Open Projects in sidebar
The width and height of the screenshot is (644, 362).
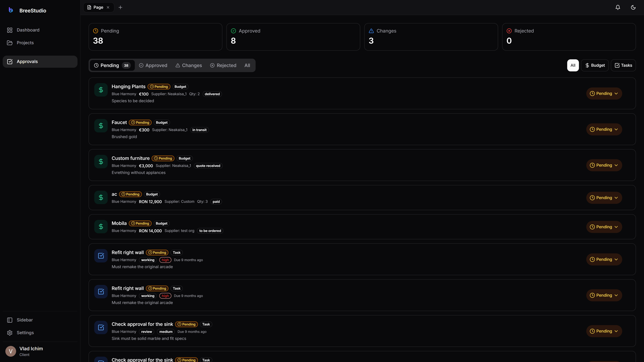40,43
